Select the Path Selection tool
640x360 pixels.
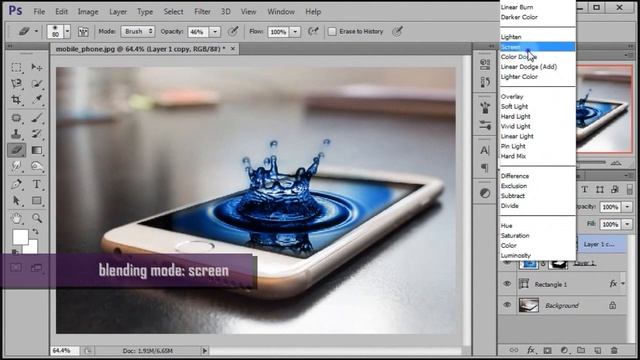click(x=16, y=200)
